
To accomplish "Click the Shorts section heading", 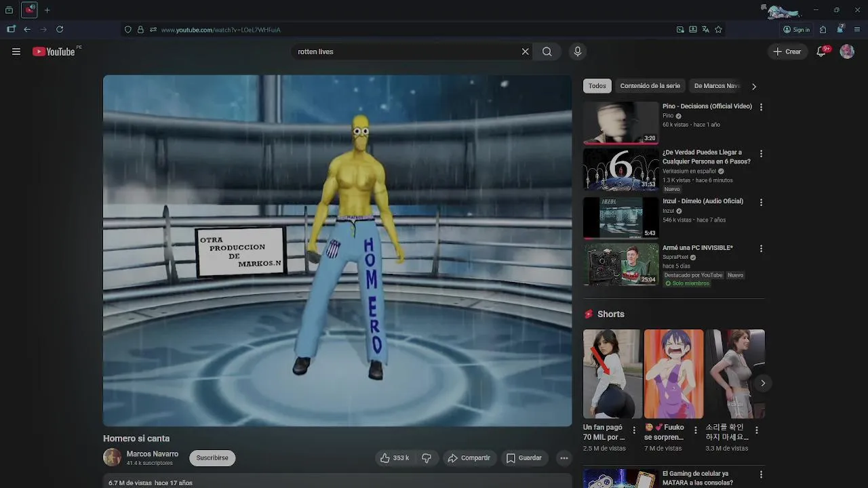I will [611, 314].
